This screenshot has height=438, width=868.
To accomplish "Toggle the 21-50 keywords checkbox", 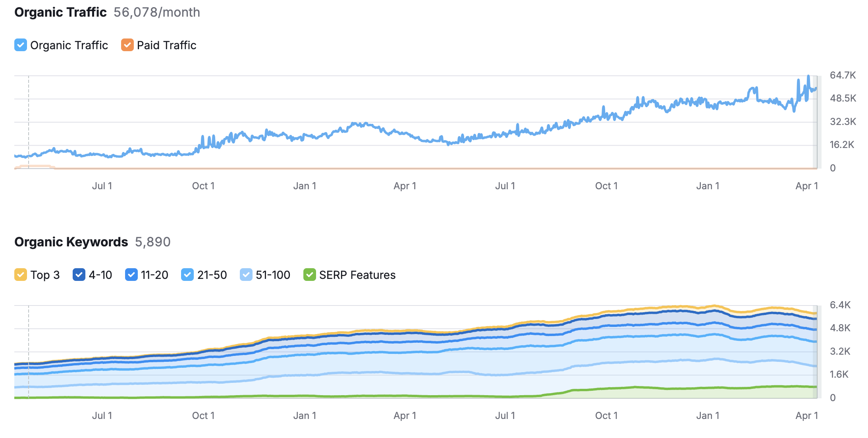I will pyautogui.click(x=187, y=275).
